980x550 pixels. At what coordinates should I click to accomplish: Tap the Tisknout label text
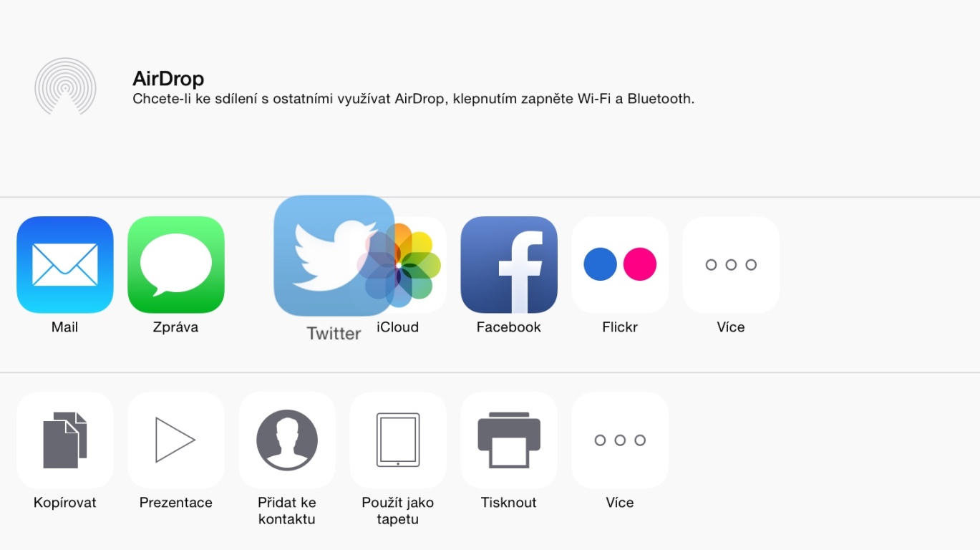click(509, 503)
